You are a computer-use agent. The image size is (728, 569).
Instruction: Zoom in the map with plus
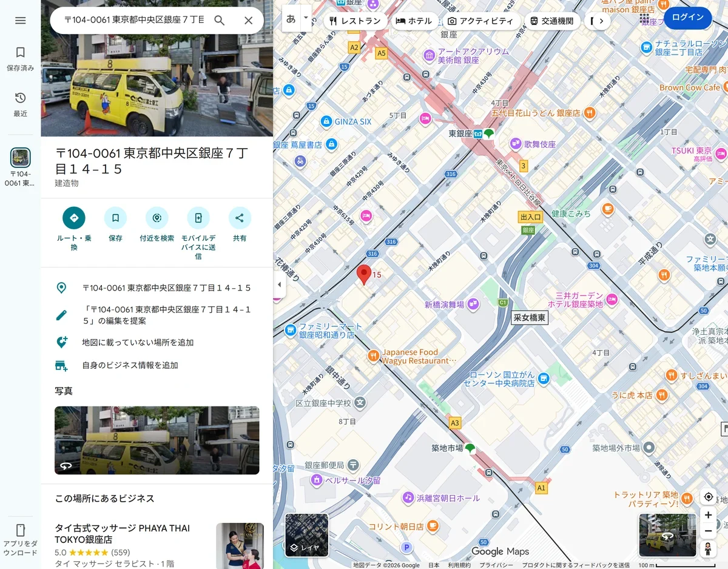coord(708,515)
